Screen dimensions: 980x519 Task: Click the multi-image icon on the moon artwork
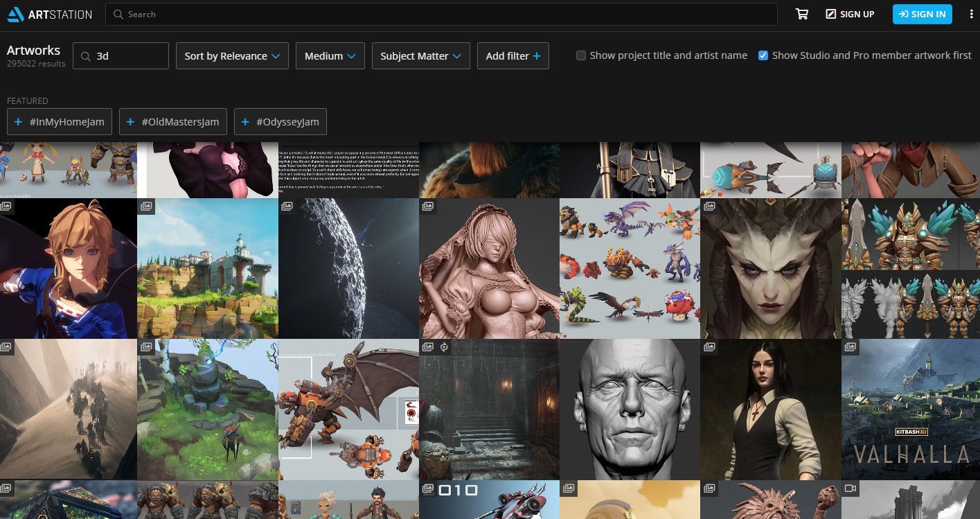(287, 206)
